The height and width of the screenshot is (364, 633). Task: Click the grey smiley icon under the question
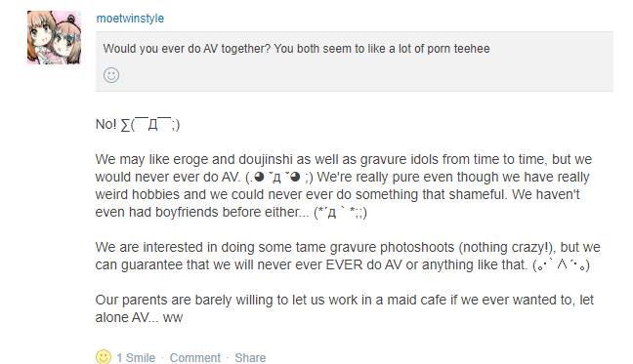point(111,75)
